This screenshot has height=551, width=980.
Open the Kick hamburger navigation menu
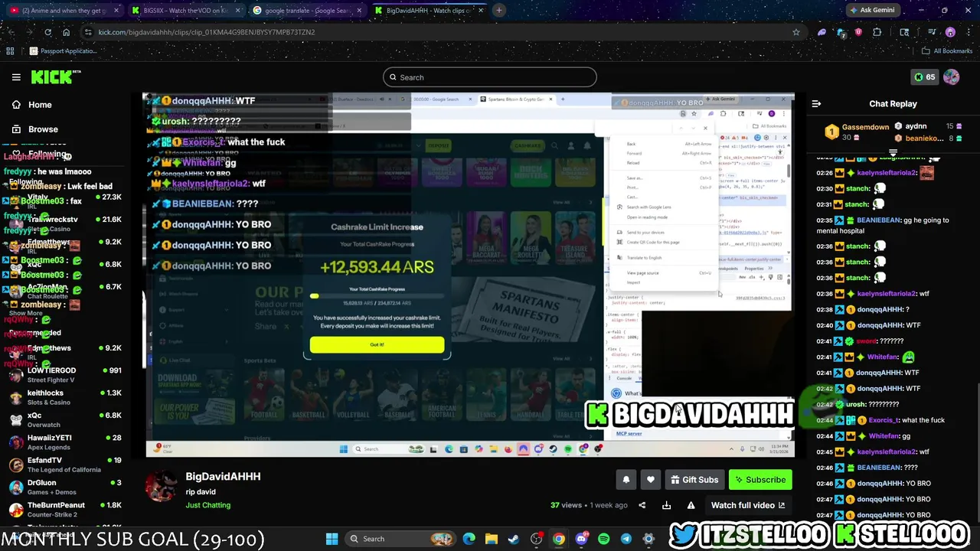(16, 77)
